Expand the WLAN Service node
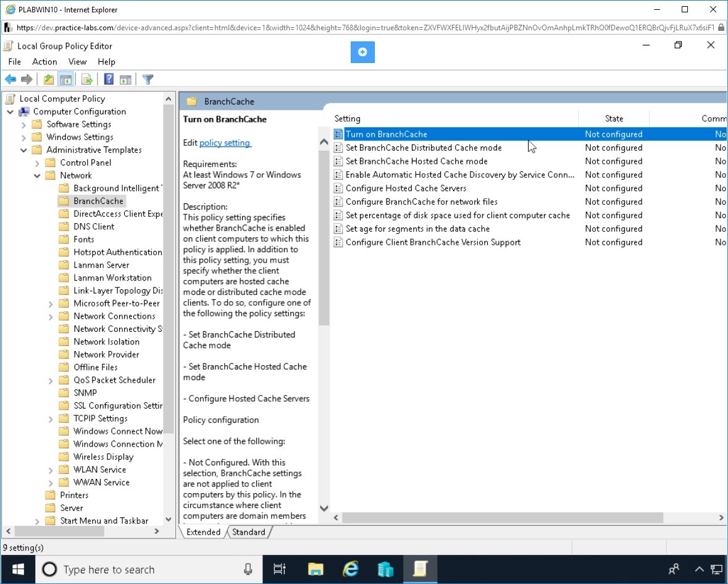 [x=51, y=470]
